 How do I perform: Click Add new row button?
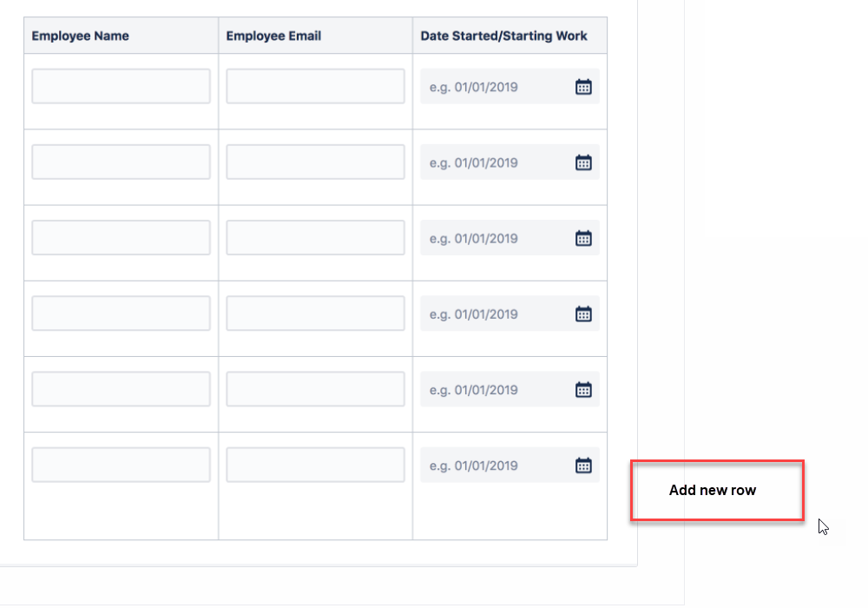717,490
